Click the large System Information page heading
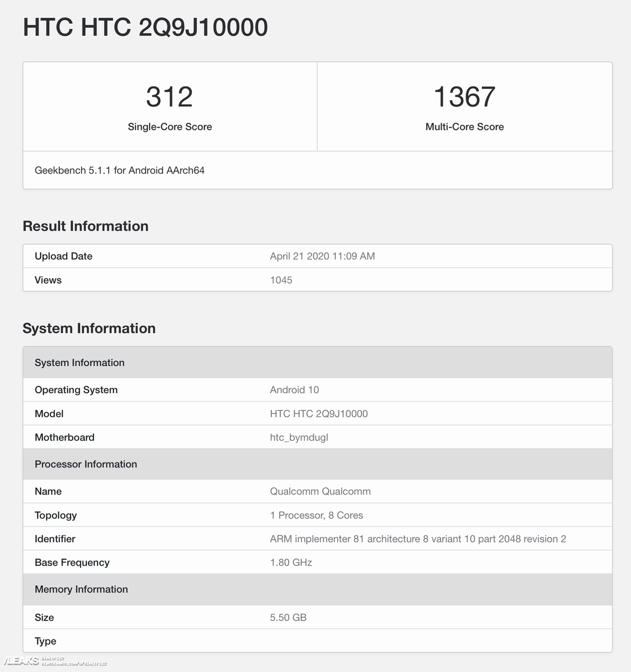The height and width of the screenshot is (672, 631). point(89,328)
